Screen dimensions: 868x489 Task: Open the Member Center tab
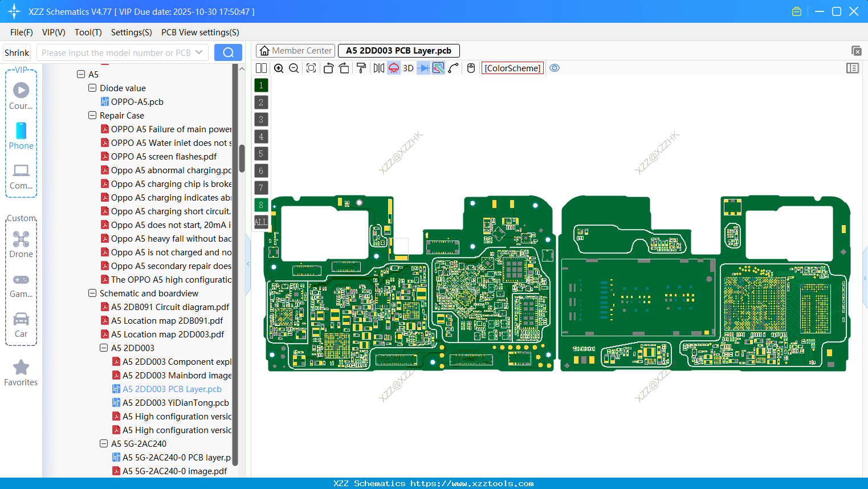coord(296,51)
